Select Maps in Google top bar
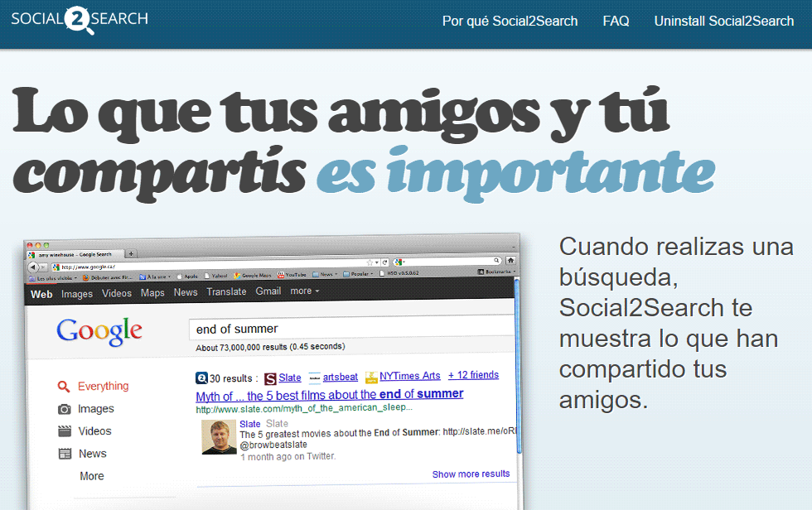 pyautogui.click(x=152, y=293)
